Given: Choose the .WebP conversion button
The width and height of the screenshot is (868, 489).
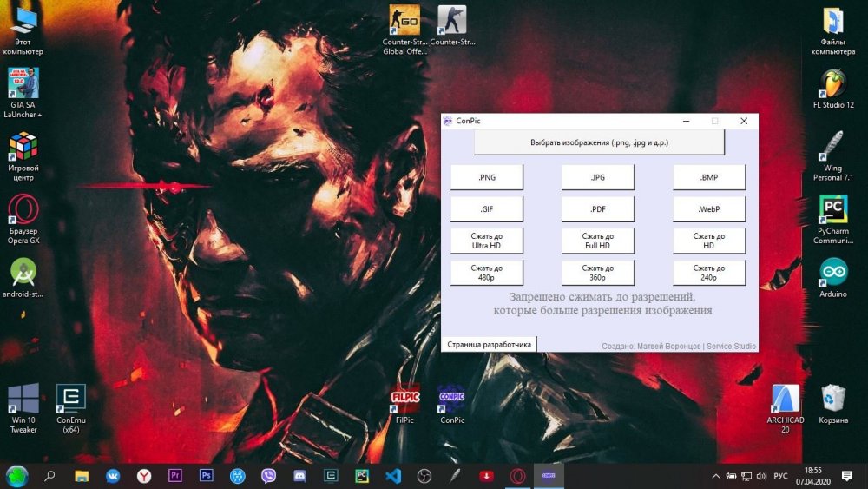Looking at the screenshot, I should click(709, 209).
